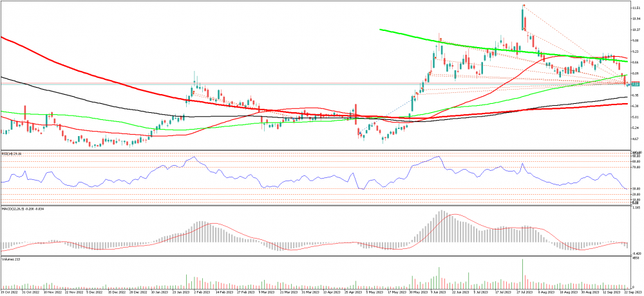Select the 8.09 price axis label

coord(636,74)
